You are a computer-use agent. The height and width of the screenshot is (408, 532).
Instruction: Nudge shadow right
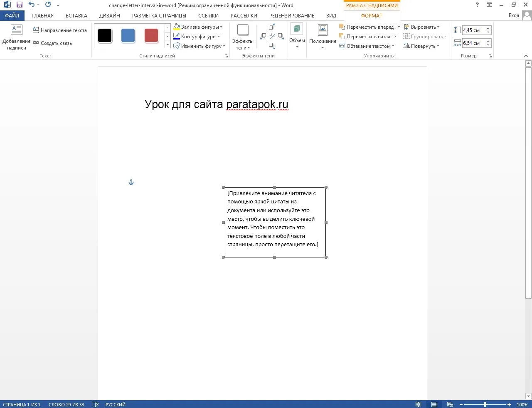pyautogui.click(x=281, y=36)
